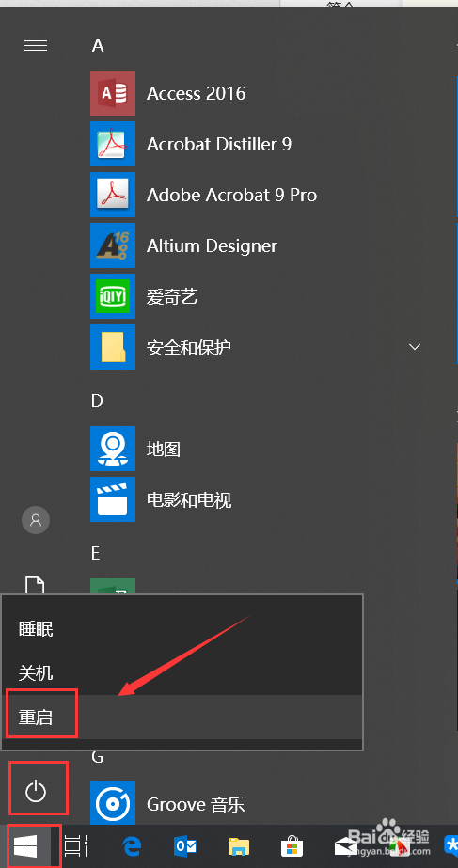Launch Microsoft Edge from the taskbar
The height and width of the screenshot is (868, 458).
click(132, 845)
